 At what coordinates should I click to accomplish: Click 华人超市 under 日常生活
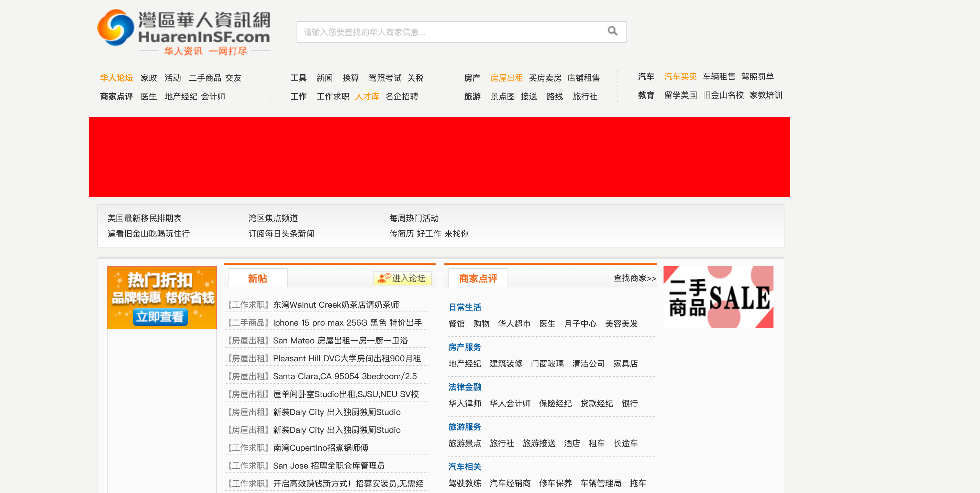tap(514, 324)
